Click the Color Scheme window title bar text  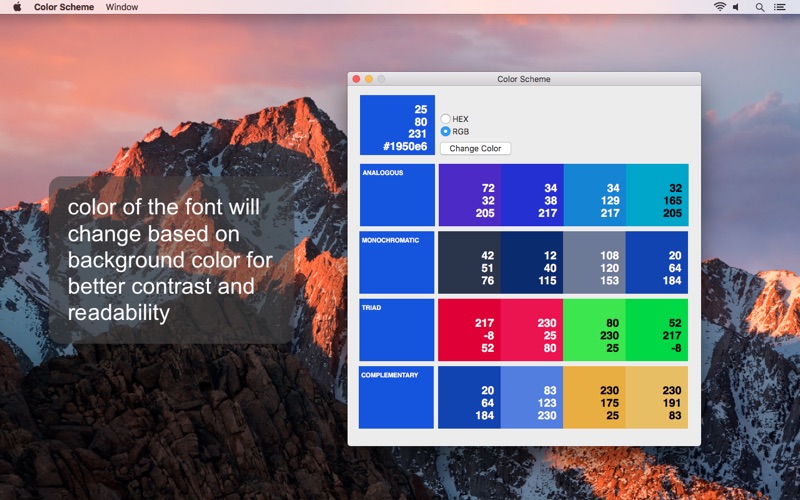tap(523, 79)
